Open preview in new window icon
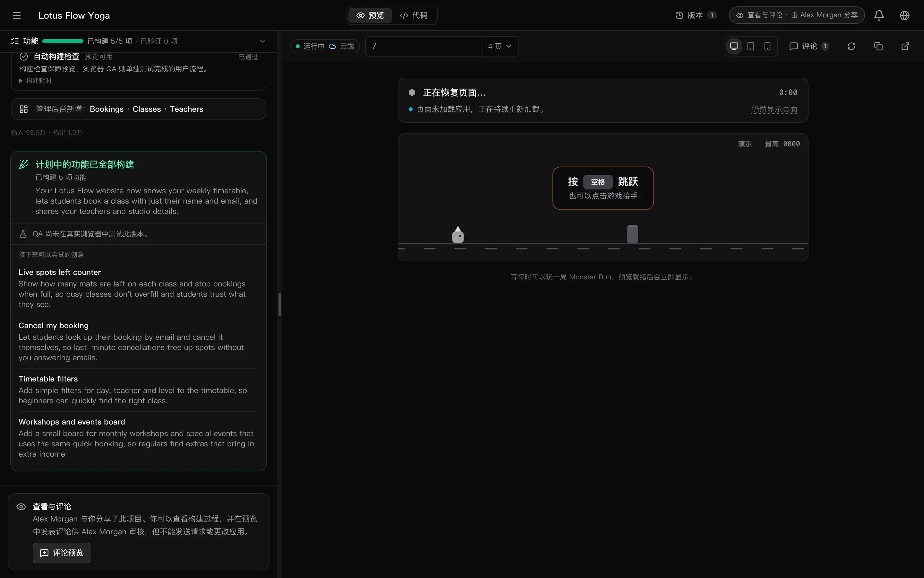924x578 pixels. click(905, 46)
